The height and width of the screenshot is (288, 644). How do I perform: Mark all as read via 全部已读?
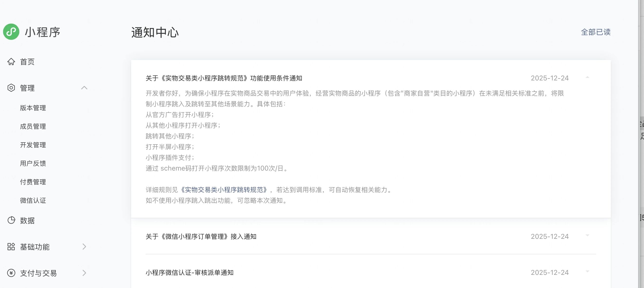tap(596, 32)
